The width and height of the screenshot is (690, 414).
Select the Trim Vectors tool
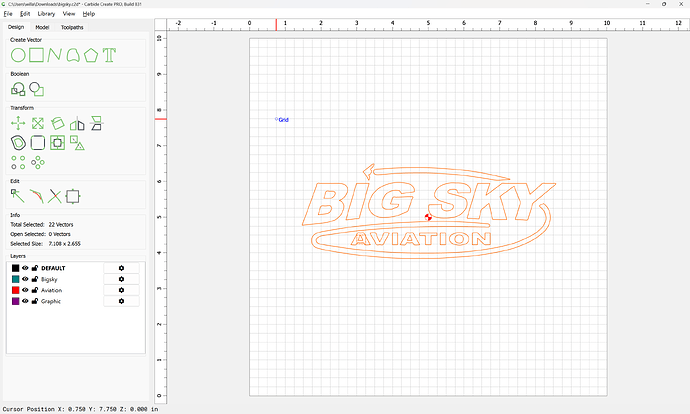pyautogui.click(x=37, y=196)
